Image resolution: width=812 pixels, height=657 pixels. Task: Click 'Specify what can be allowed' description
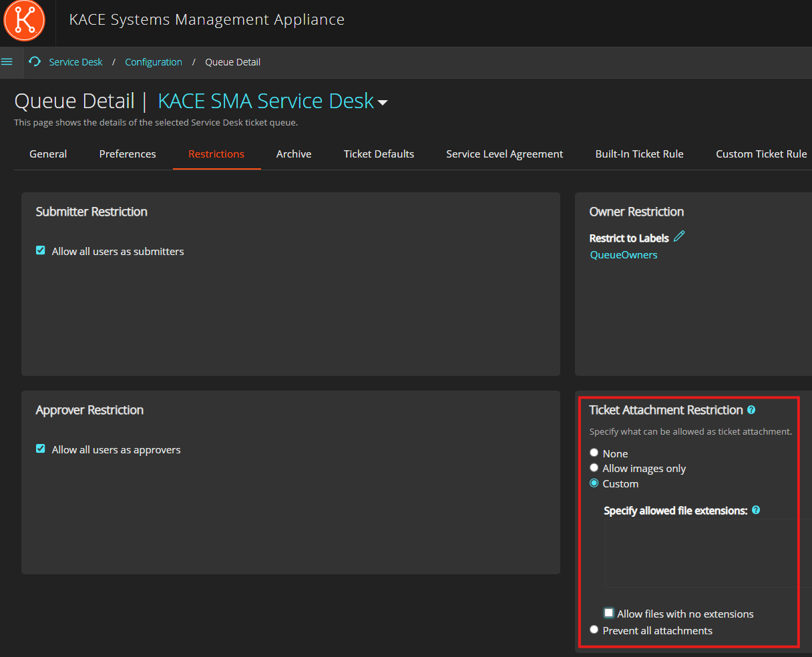[x=690, y=432]
